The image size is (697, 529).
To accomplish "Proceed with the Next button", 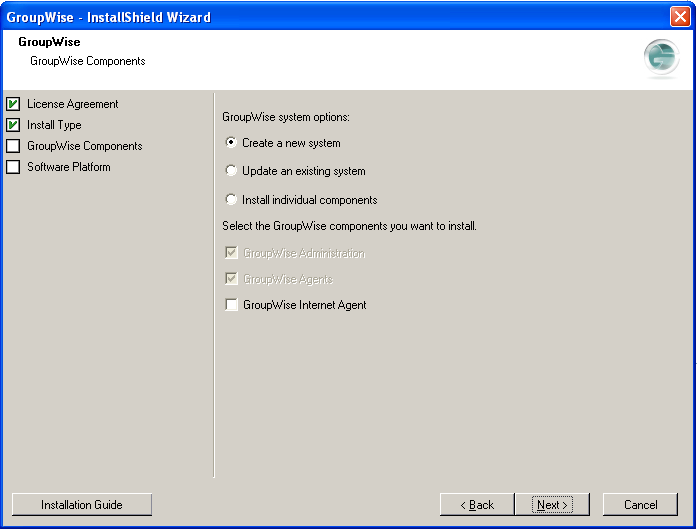I will pos(552,505).
